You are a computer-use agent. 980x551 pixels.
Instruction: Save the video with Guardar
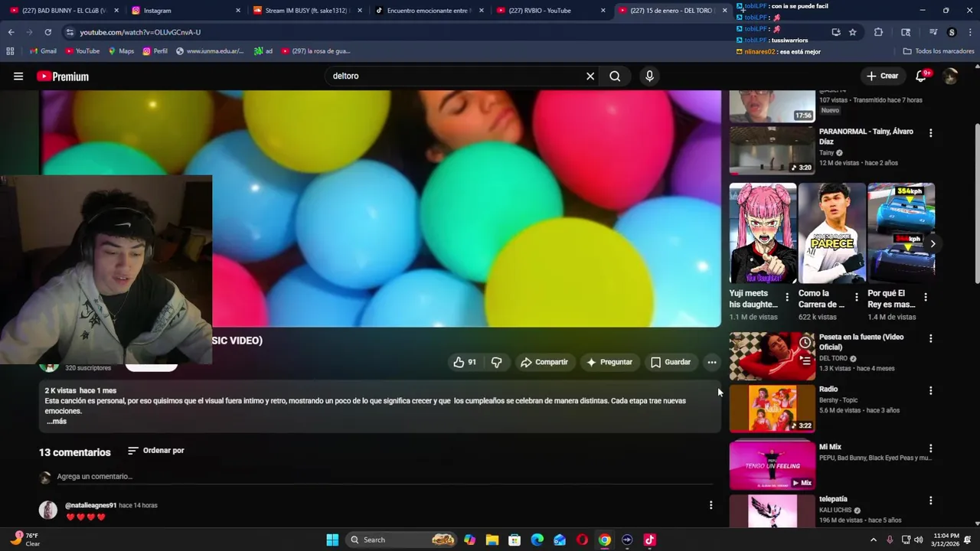[671, 362]
